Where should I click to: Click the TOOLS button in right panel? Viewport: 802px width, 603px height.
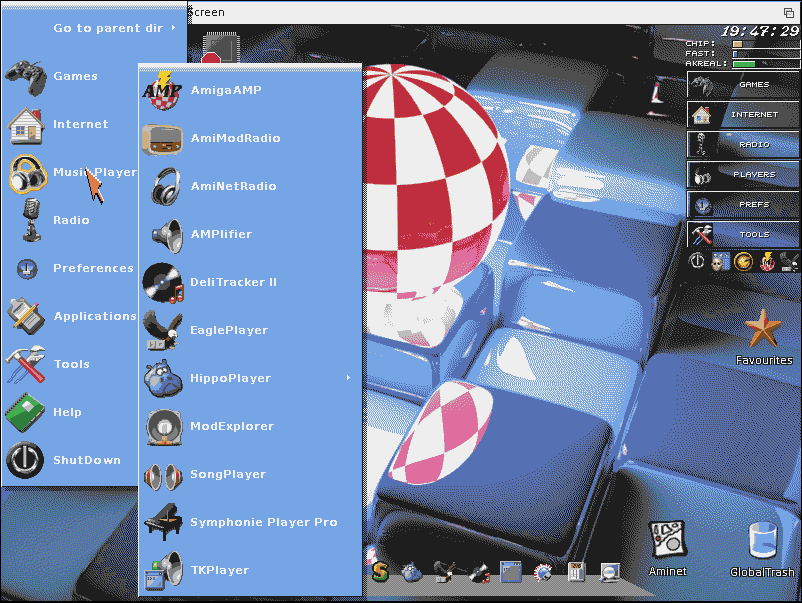pyautogui.click(x=743, y=234)
